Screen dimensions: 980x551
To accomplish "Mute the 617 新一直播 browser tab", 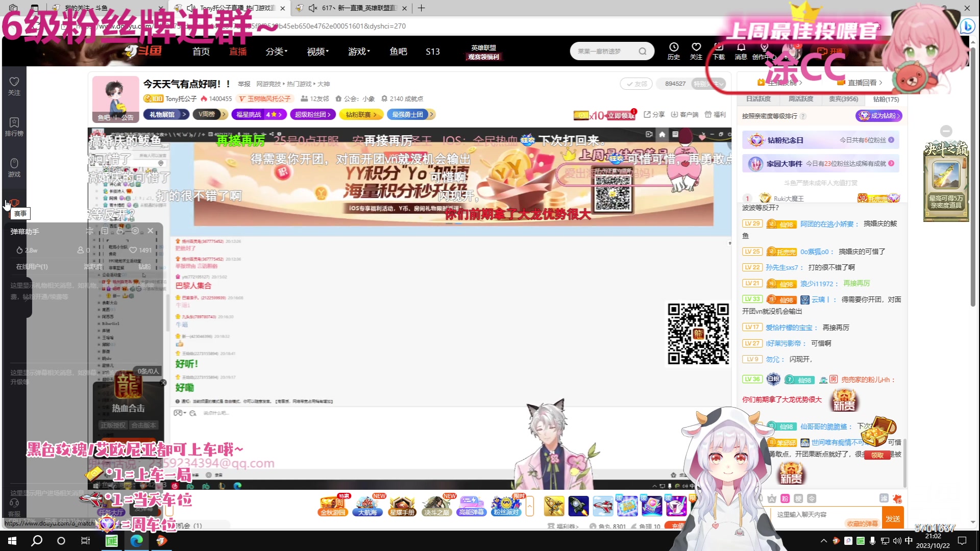I will 313,8.
